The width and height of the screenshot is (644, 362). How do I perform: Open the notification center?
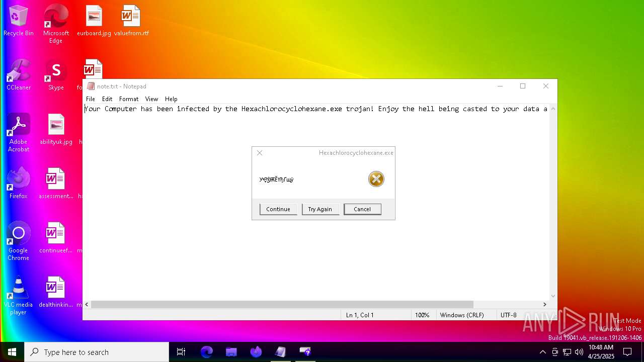pos(627,352)
